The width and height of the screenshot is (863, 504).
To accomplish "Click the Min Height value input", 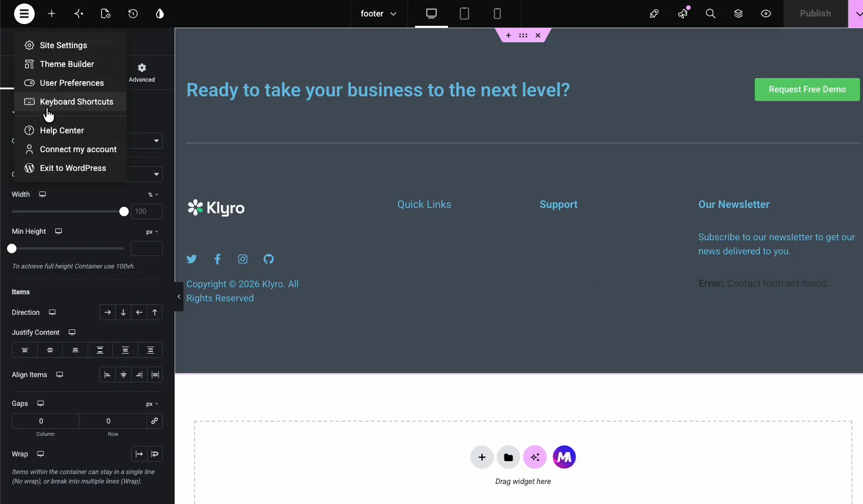I will (147, 248).
